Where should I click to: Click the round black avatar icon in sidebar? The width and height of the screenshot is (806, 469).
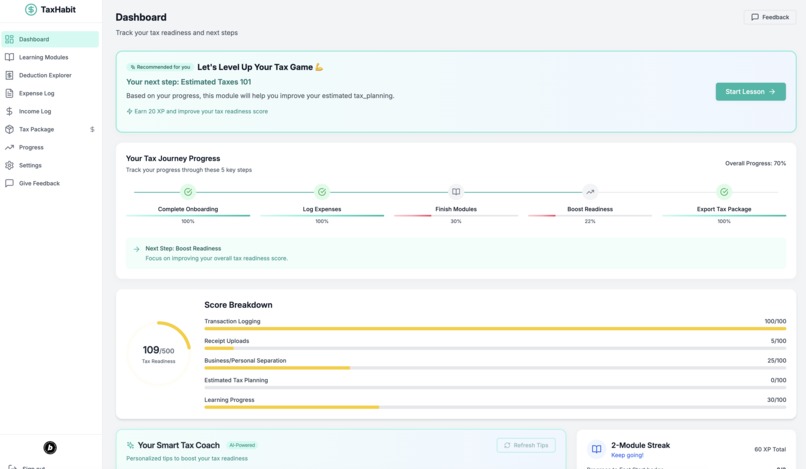point(50,447)
